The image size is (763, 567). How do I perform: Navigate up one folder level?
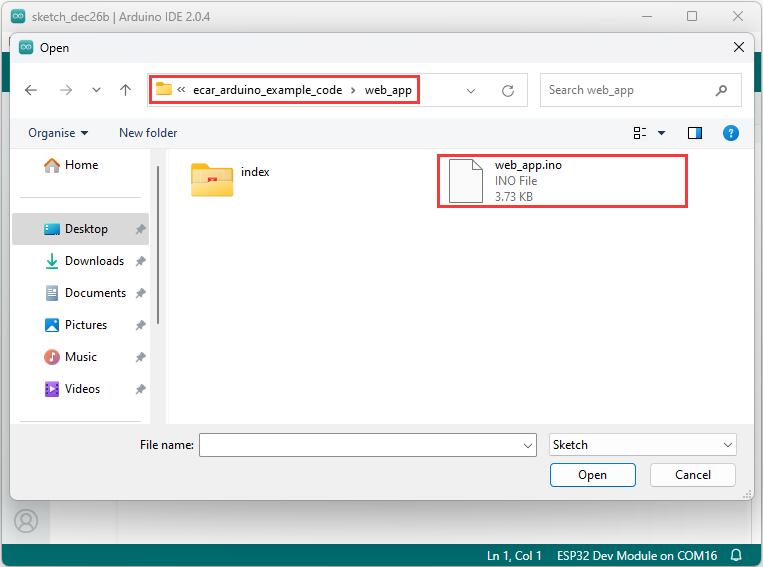pyautogui.click(x=126, y=90)
